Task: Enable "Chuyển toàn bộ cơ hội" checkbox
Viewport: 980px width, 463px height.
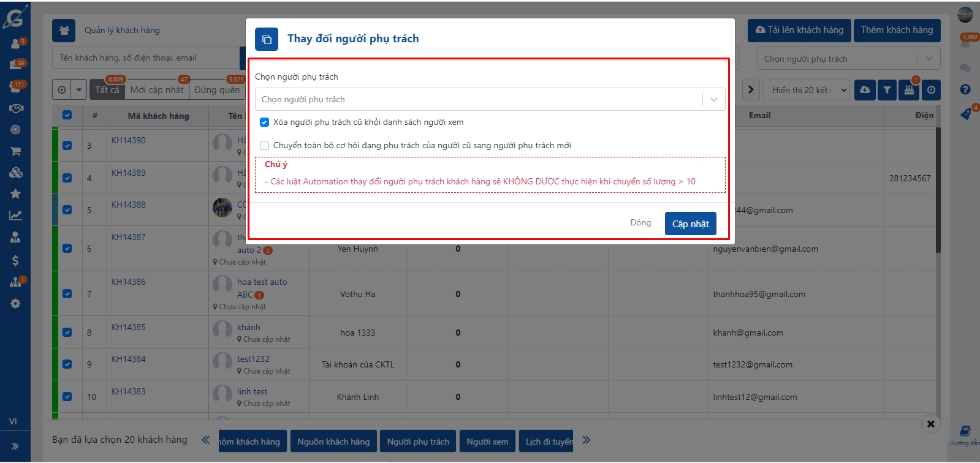Action: (264, 146)
